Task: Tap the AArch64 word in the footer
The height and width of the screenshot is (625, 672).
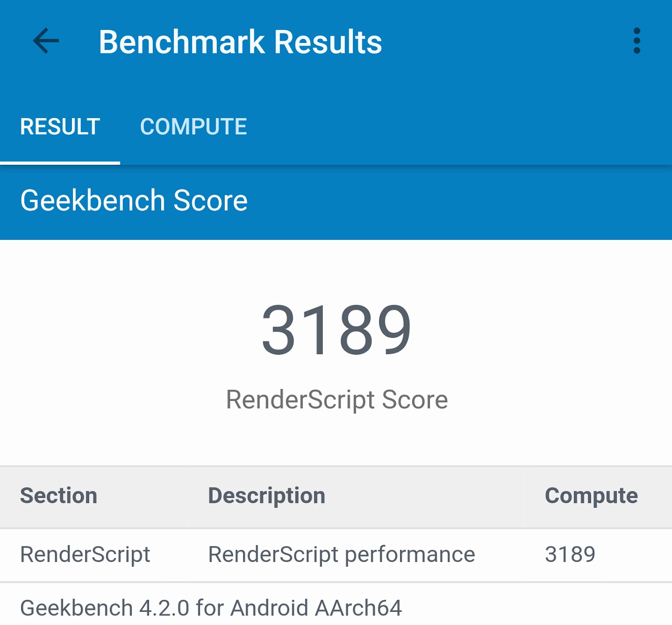Action: point(358,608)
